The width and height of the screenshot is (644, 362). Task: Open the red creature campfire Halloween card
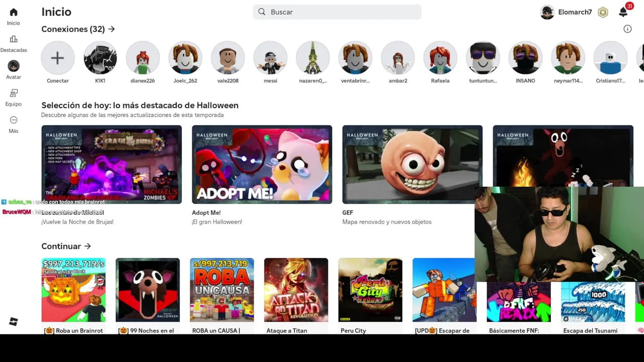tap(563, 156)
